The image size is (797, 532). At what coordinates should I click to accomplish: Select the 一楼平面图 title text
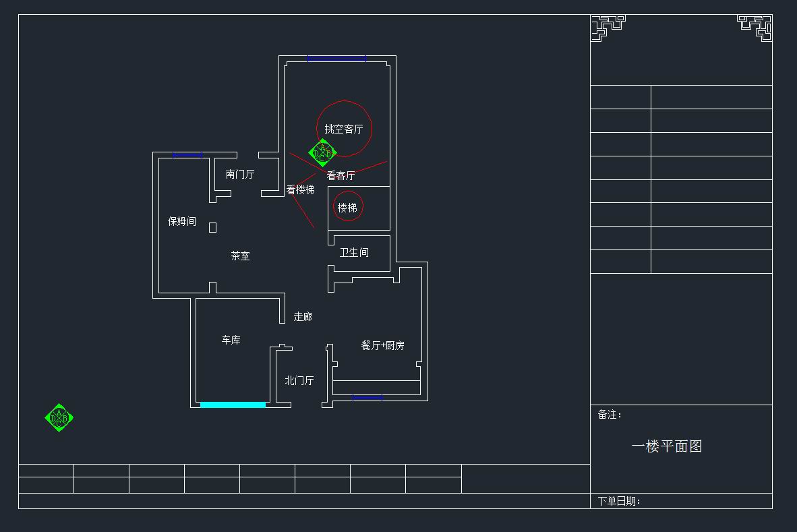(667, 446)
